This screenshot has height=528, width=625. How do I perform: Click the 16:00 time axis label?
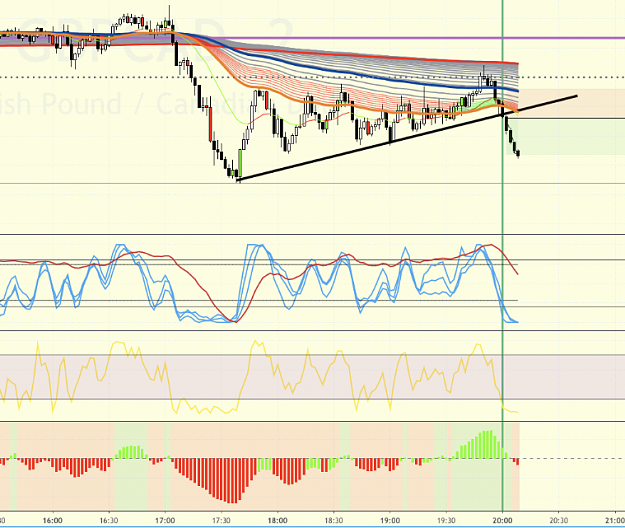(x=53, y=520)
